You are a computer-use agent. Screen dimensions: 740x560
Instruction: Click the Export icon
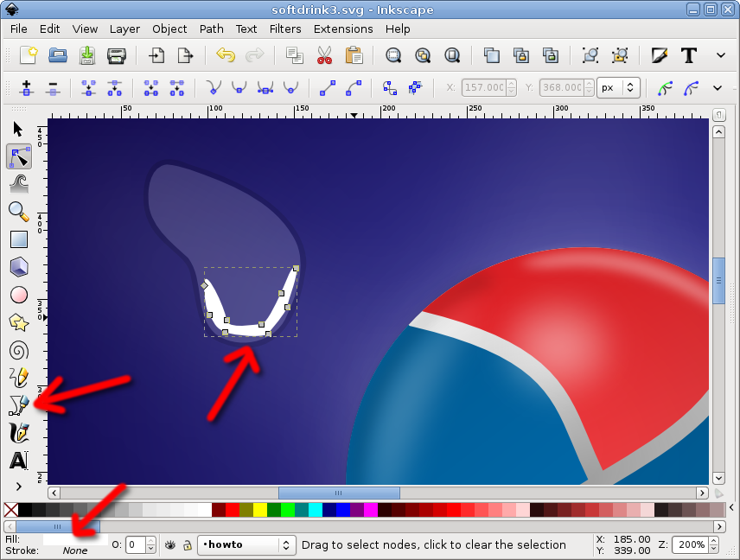coord(186,55)
